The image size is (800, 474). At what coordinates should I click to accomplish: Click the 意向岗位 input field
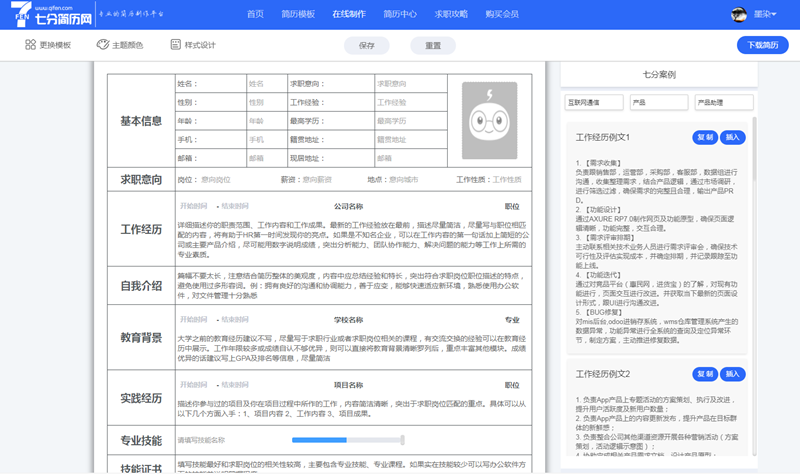pyautogui.click(x=216, y=180)
